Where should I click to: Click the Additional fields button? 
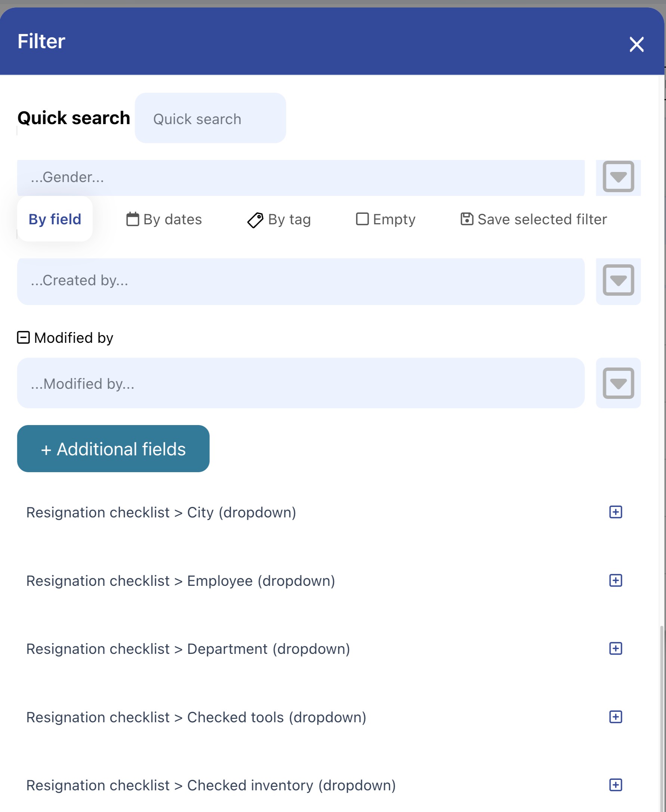pos(113,448)
